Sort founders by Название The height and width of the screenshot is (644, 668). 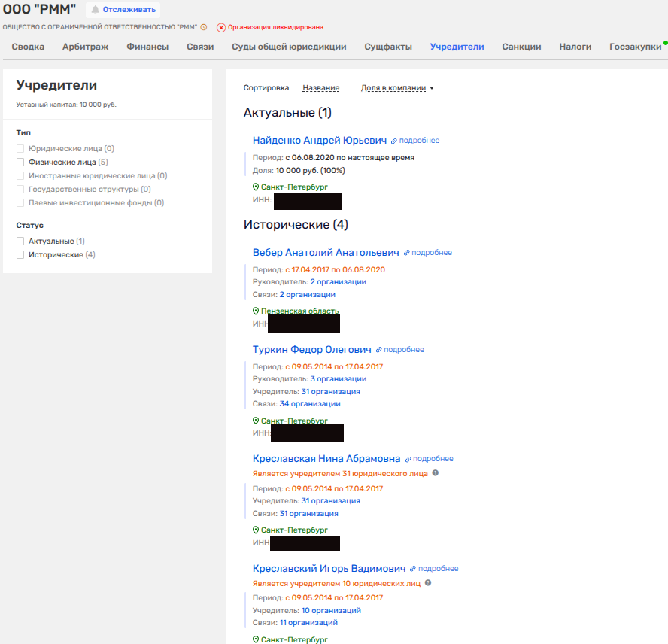pyautogui.click(x=320, y=88)
